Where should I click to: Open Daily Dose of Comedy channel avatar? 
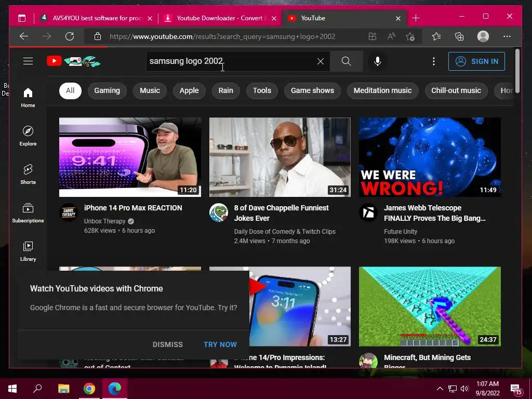[219, 212]
